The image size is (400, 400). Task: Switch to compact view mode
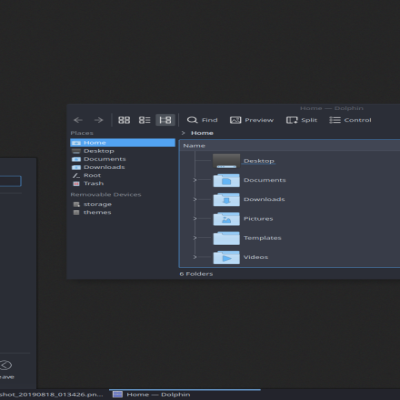tap(145, 120)
